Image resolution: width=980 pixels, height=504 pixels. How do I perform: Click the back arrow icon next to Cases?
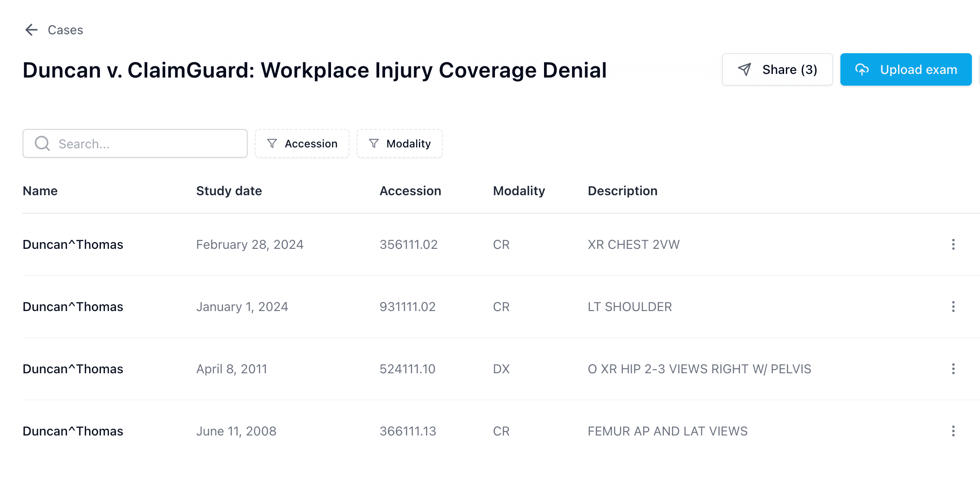pos(31,30)
